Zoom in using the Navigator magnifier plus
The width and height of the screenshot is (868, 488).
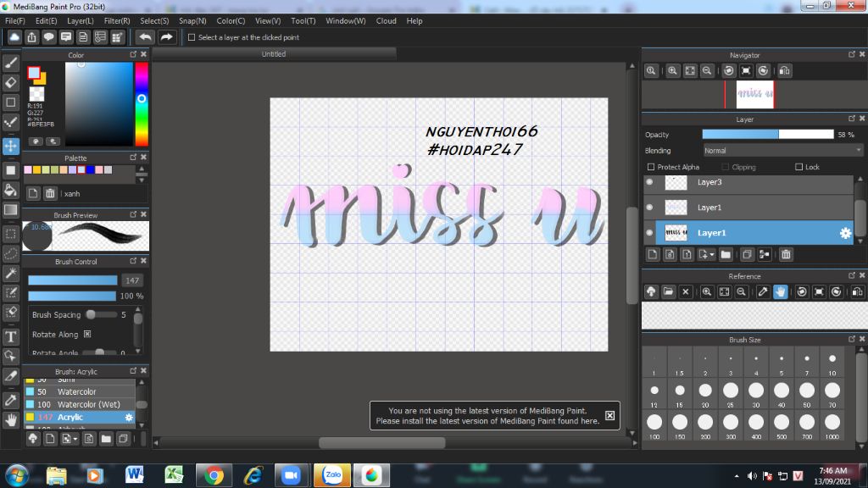(672, 71)
